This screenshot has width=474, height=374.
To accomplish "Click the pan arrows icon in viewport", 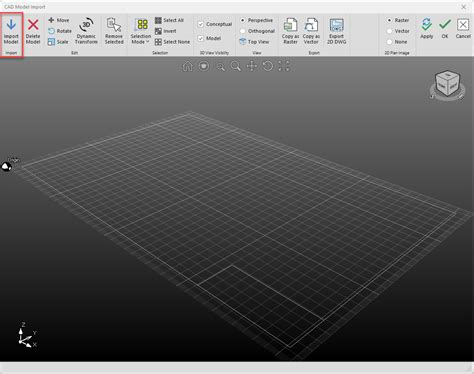I will pos(252,66).
